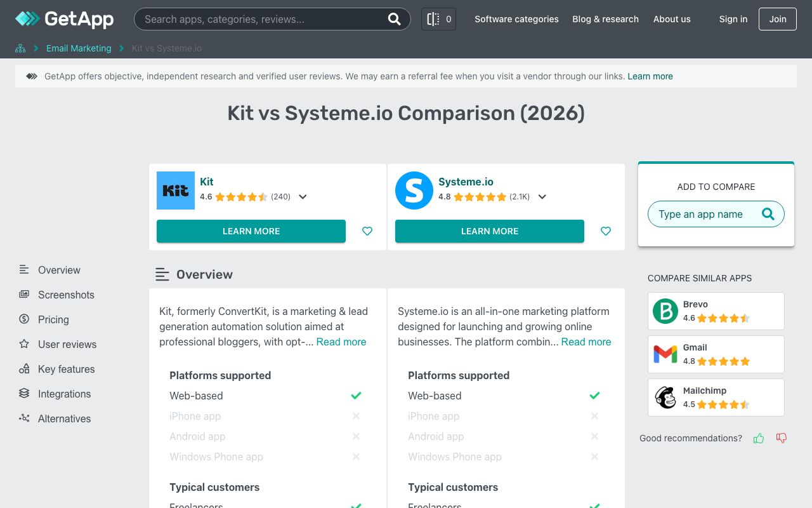Click Learn More button for Kit
Screen dimensions: 812x508
(x=251, y=231)
